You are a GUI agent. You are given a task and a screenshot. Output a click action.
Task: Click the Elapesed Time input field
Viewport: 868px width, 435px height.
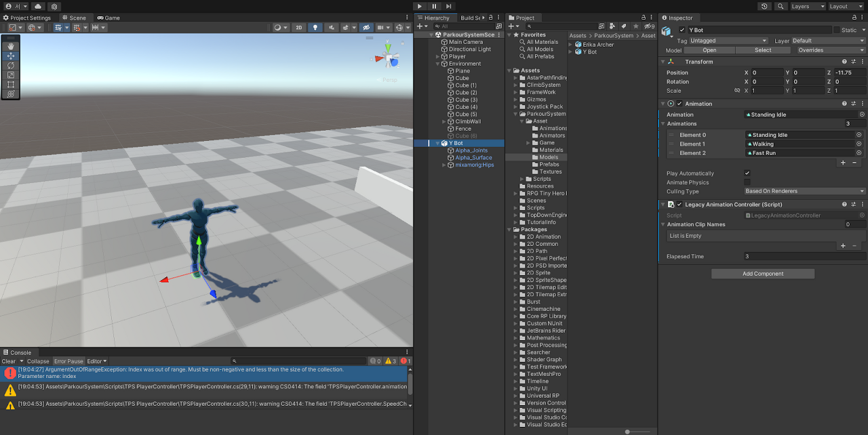805,257
